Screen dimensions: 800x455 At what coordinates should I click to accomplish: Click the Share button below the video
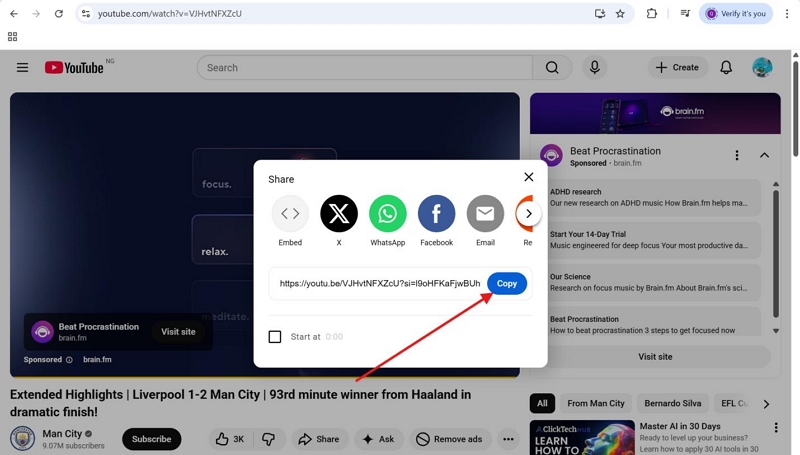point(319,439)
